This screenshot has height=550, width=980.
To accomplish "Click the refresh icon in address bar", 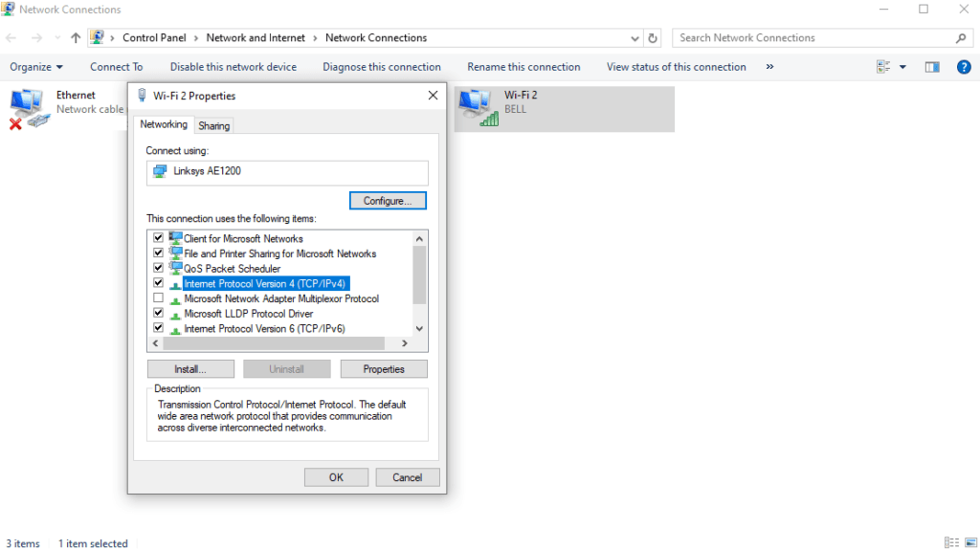I will click(653, 38).
